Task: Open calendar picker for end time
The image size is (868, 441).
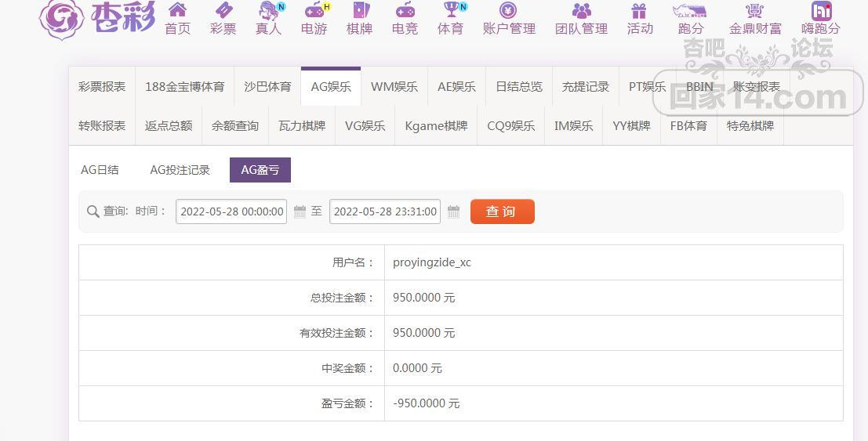Action: 453,211
